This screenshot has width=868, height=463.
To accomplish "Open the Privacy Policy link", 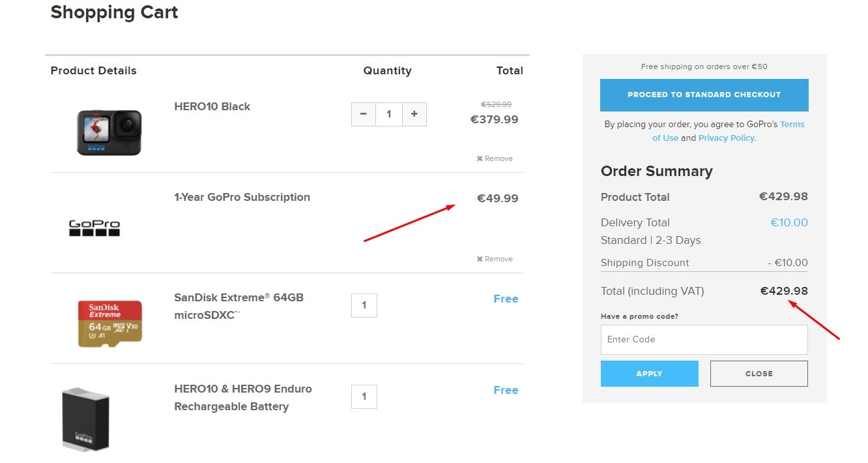I will tap(726, 138).
